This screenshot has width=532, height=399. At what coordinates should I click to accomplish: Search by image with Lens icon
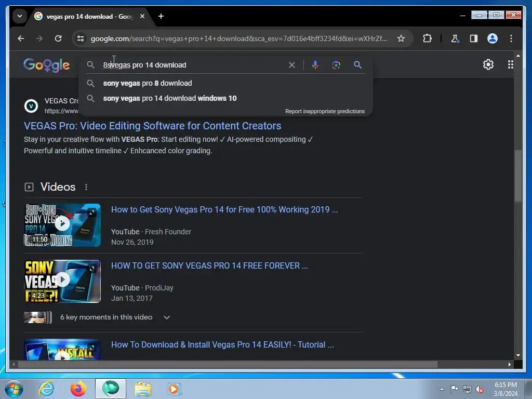point(336,65)
